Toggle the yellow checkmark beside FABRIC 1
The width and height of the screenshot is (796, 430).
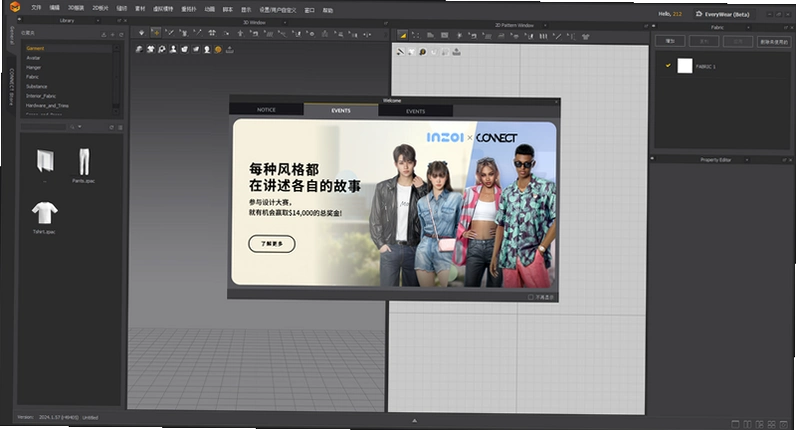[x=668, y=65]
